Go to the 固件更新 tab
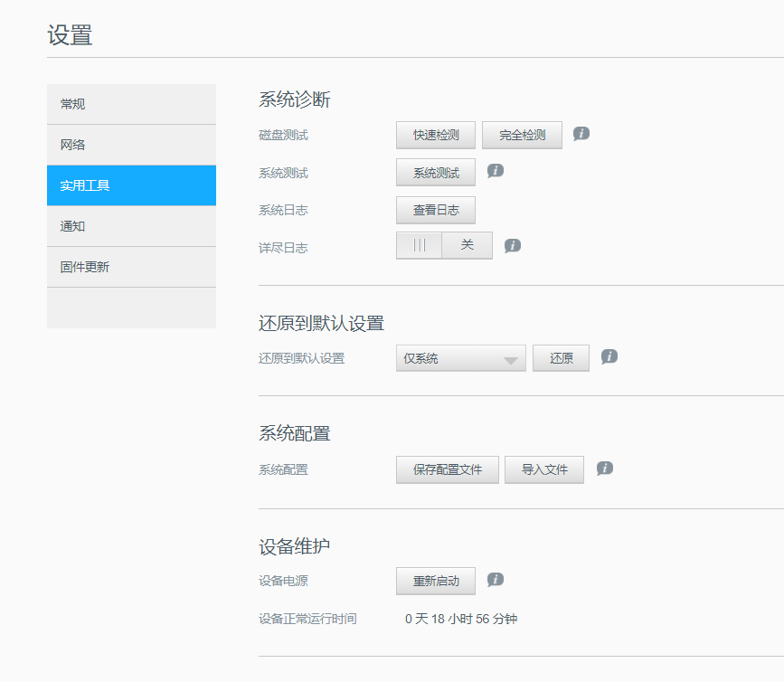Viewport: 784px width, 682px height. (131, 267)
